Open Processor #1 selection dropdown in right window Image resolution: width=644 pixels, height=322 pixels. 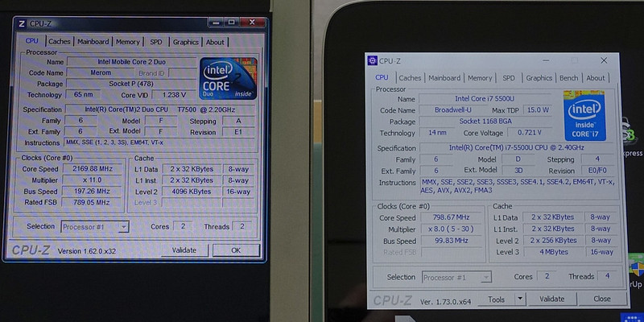click(456, 277)
